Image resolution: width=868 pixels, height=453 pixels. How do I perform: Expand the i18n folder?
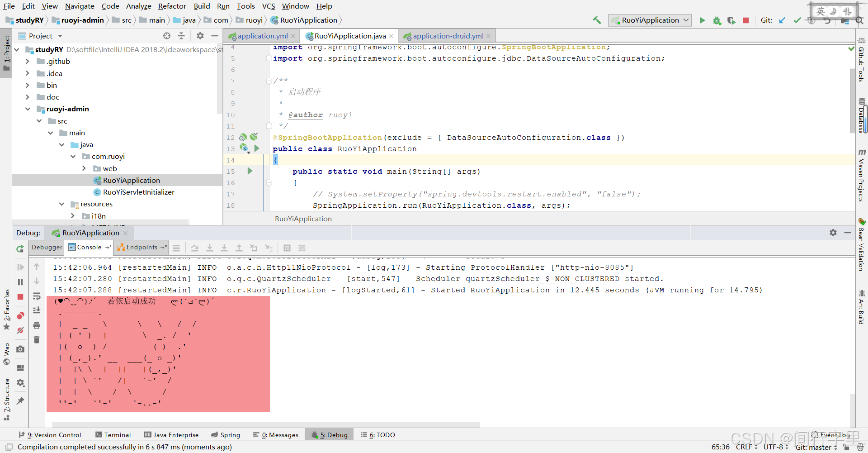point(73,216)
